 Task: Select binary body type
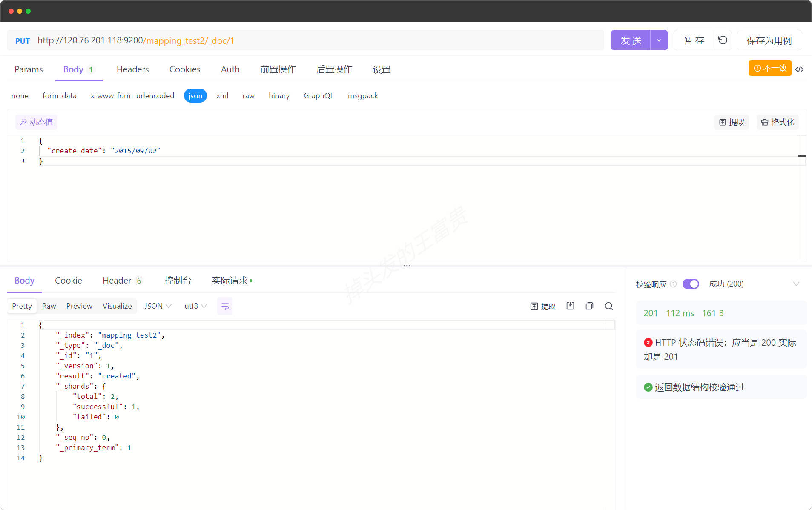tap(279, 96)
